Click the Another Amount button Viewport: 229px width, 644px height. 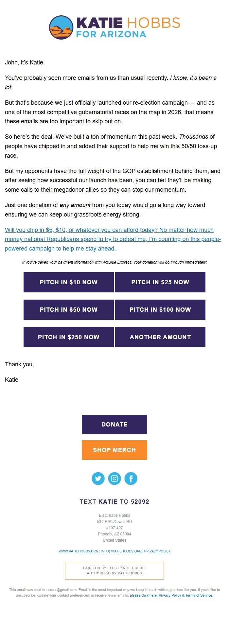click(160, 337)
